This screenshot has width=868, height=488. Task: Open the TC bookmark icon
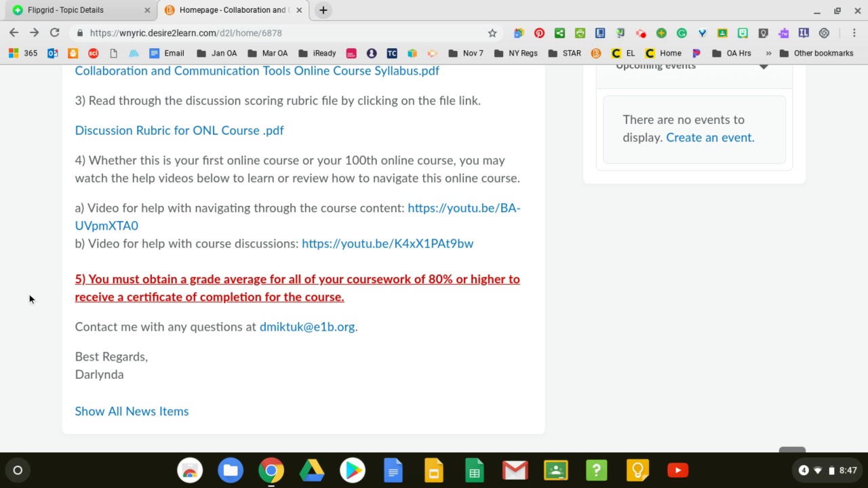392,53
